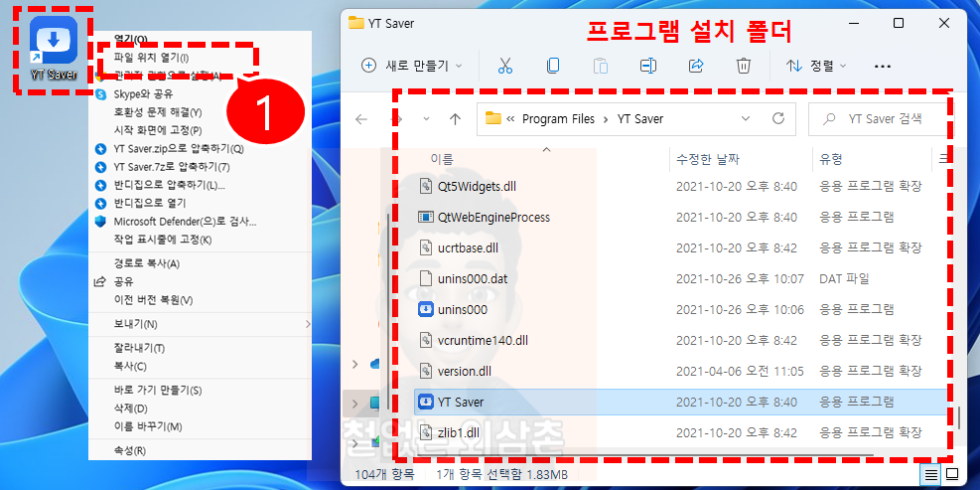The width and height of the screenshot is (980, 490).
Task: Click the vertical scrollbar of file list
Action: point(960,416)
